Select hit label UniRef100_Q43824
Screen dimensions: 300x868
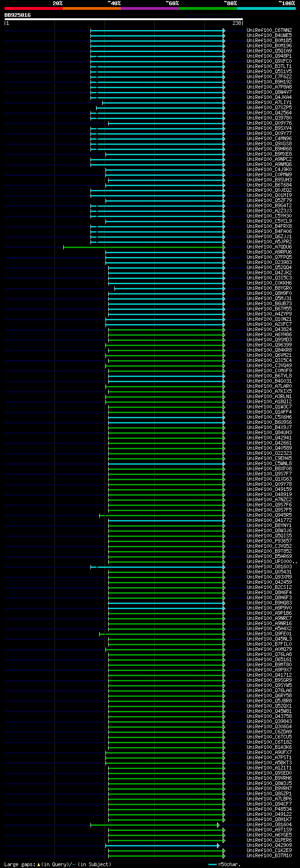click(269, 329)
